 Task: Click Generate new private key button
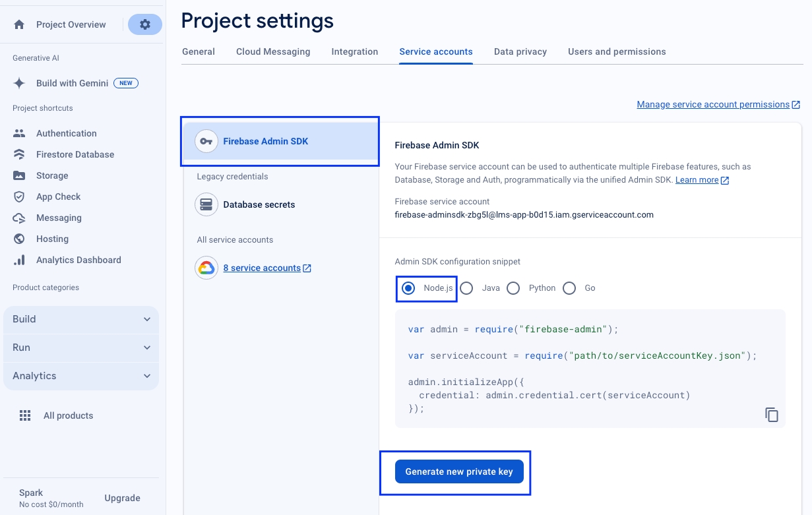tap(459, 471)
